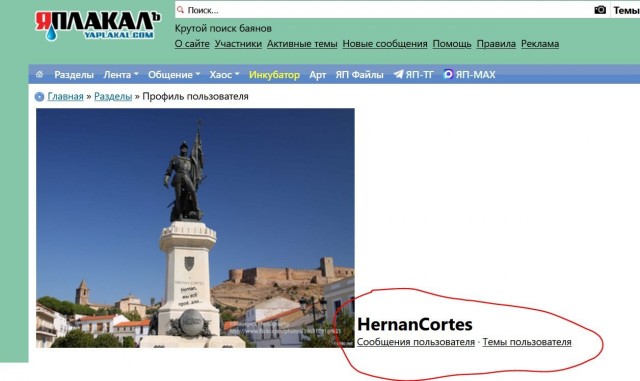Open Новые сообщения link
This screenshot has height=381, width=640.
point(385,44)
